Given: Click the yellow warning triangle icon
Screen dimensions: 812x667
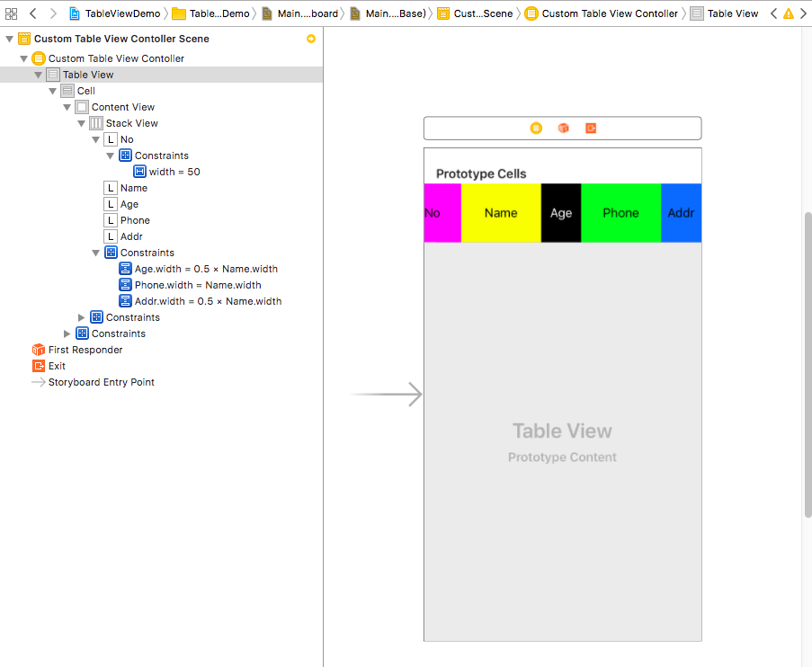Looking at the screenshot, I should coord(789,13).
